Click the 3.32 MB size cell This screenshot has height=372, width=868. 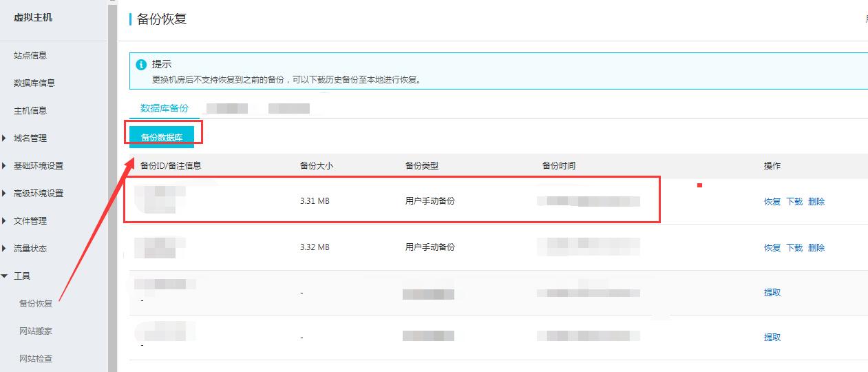pos(315,247)
